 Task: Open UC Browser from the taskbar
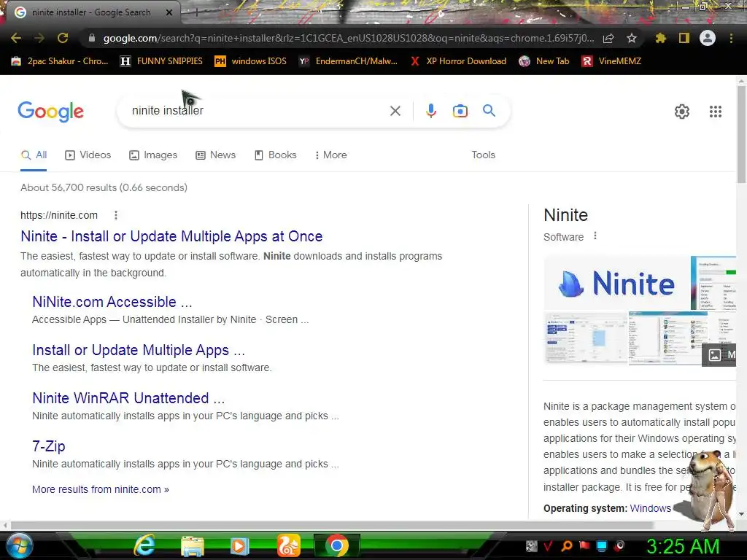289,545
